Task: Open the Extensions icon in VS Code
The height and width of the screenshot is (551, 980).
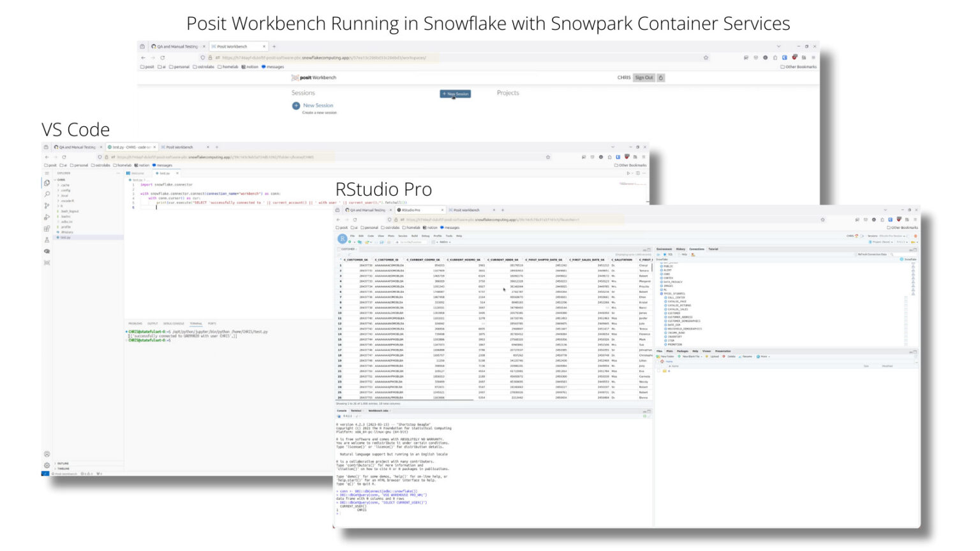Action: coord(47,228)
